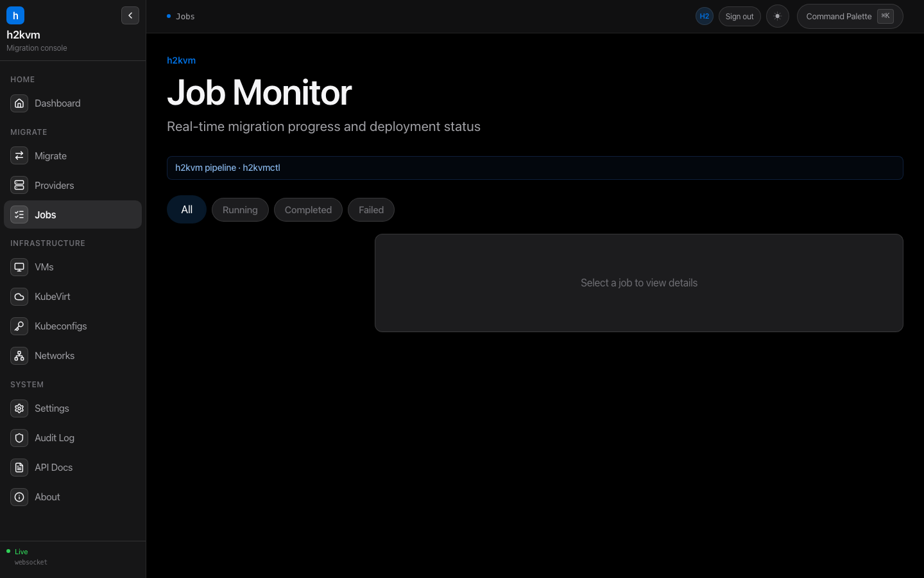
Task: Open the API Docs document icon
Action: (x=19, y=468)
